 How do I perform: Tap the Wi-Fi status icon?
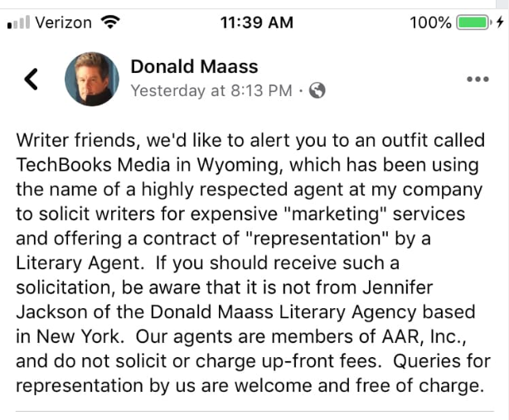click(108, 22)
